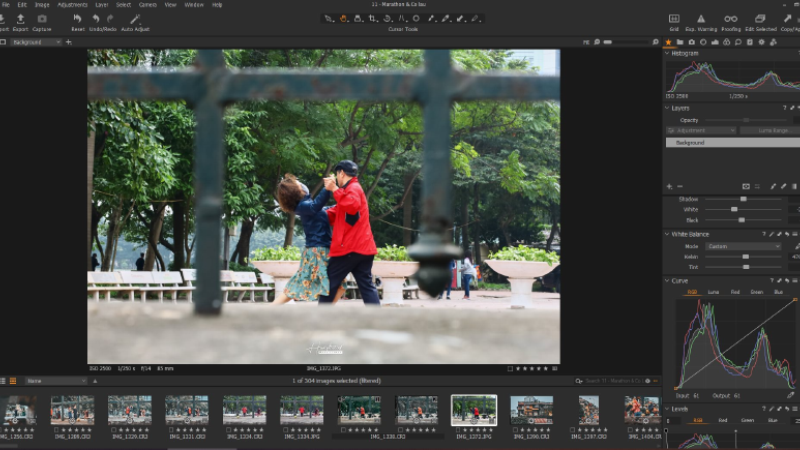The height and width of the screenshot is (450, 800).
Task: Open the File menu
Action: [6, 5]
